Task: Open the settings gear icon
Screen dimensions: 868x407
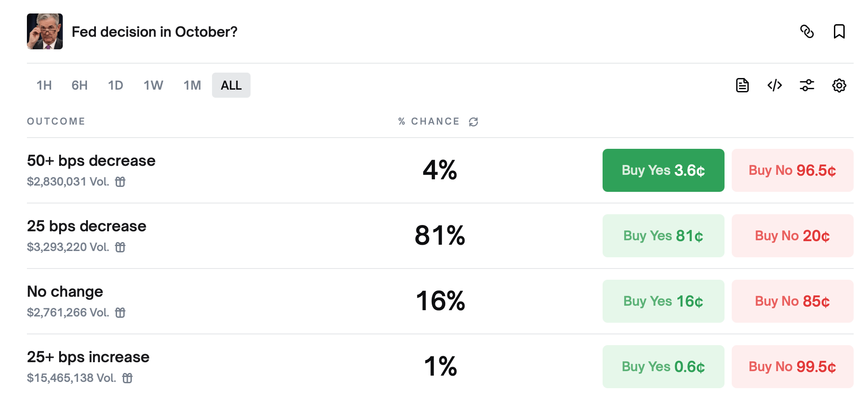Action: 839,85
